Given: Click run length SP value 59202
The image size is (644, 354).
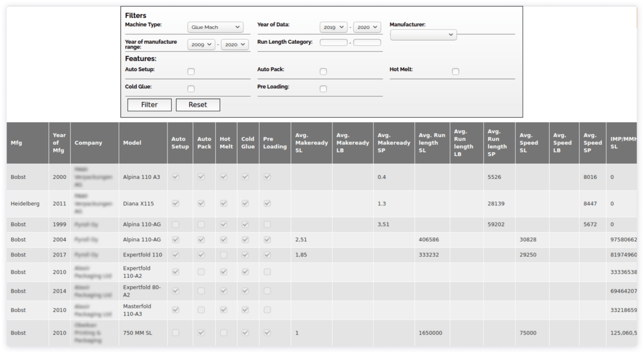Looking at the screenshot, I should coord(496,224).
